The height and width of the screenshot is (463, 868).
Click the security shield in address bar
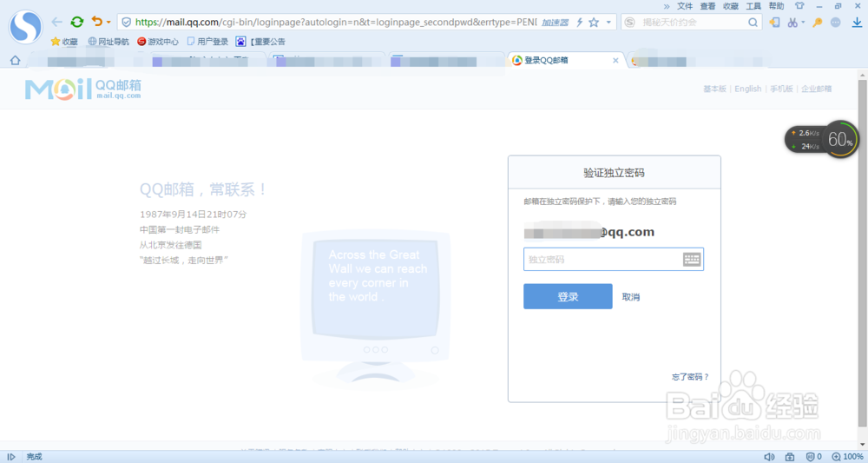coord(126,23)
